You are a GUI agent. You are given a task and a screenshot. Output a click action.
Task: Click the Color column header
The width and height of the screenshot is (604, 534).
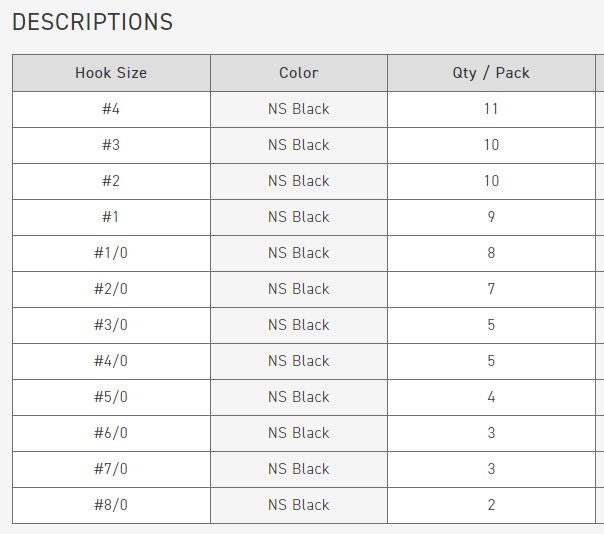299,73
